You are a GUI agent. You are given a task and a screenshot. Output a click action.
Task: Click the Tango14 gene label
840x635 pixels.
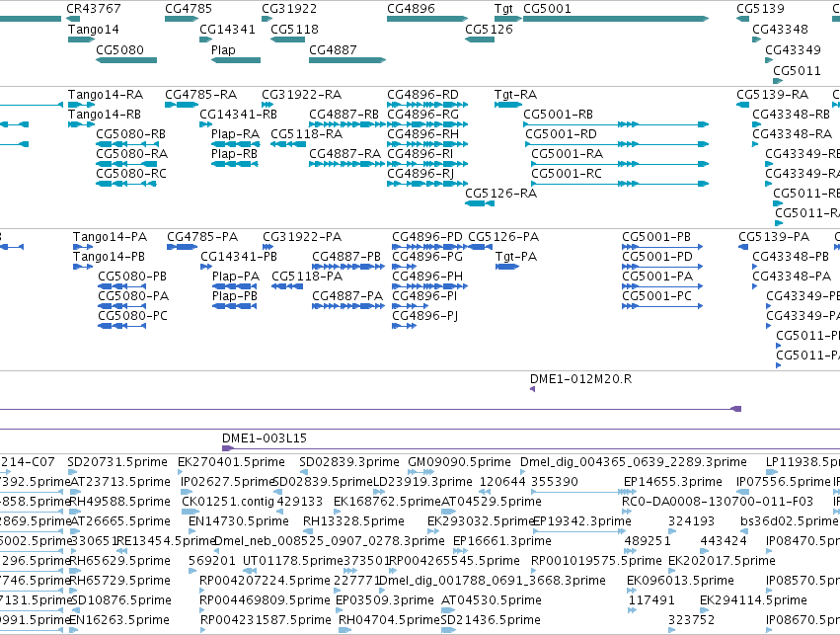click(x=93, y=30)
